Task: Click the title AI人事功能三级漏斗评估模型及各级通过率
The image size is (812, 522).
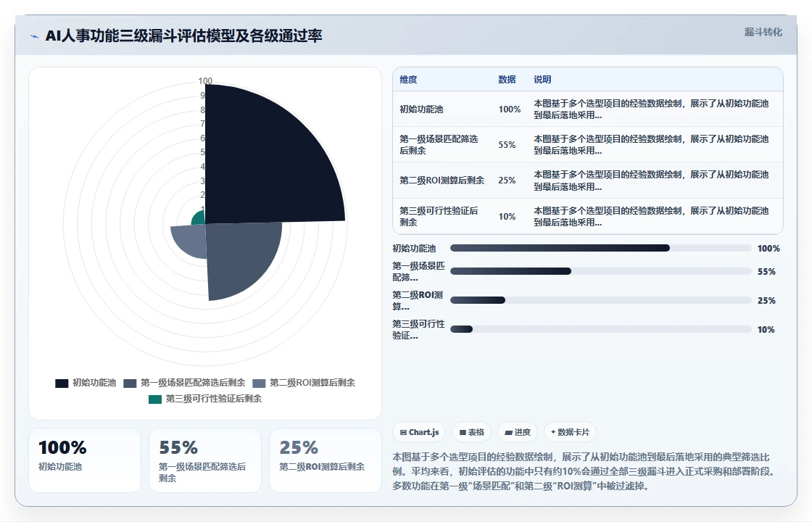Action: (x=184, y=36)
